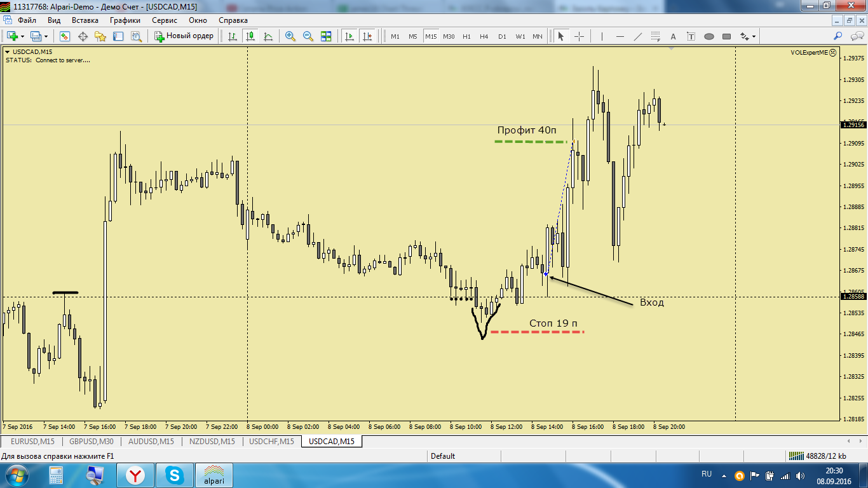Switch chart to line chart mode
Image resolution: width=868 pixels, height=488 pixels.
[268, 36]
